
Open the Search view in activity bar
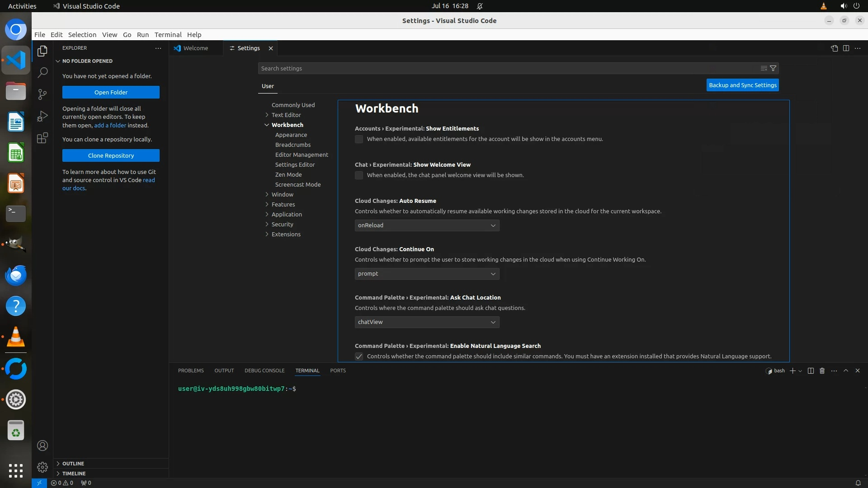coord(42,72)
